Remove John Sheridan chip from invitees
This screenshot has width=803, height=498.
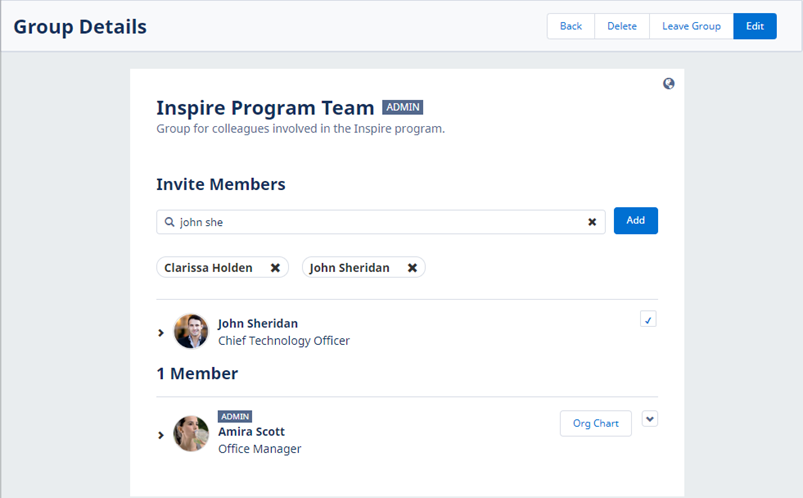pos(412,268)
